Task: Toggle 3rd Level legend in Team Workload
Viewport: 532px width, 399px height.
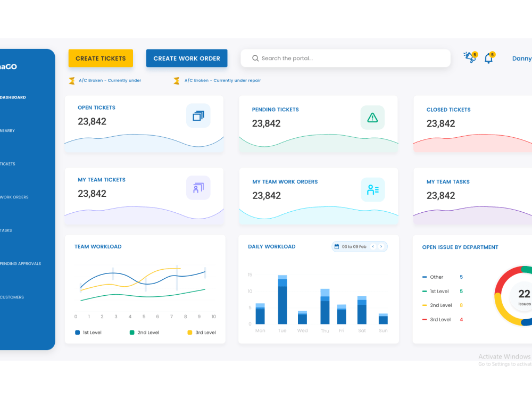Action: [x=202, y=332]
